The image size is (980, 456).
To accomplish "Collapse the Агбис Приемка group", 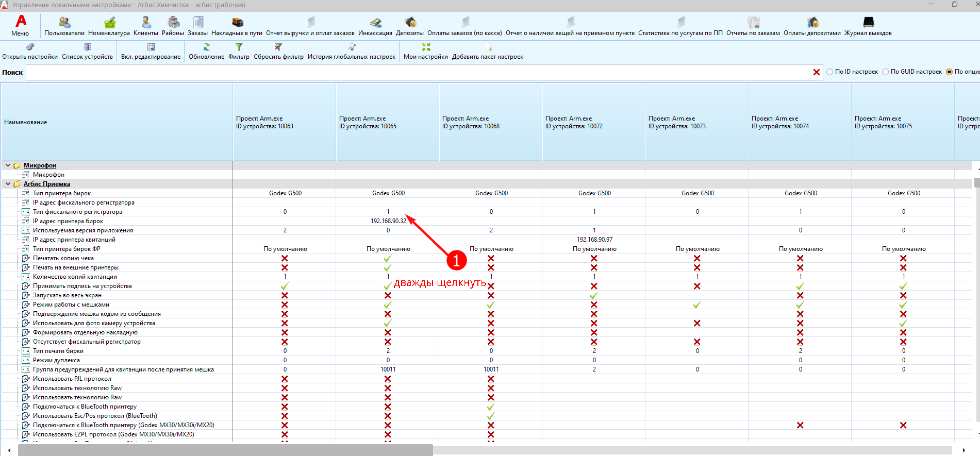I will [8, 184].
